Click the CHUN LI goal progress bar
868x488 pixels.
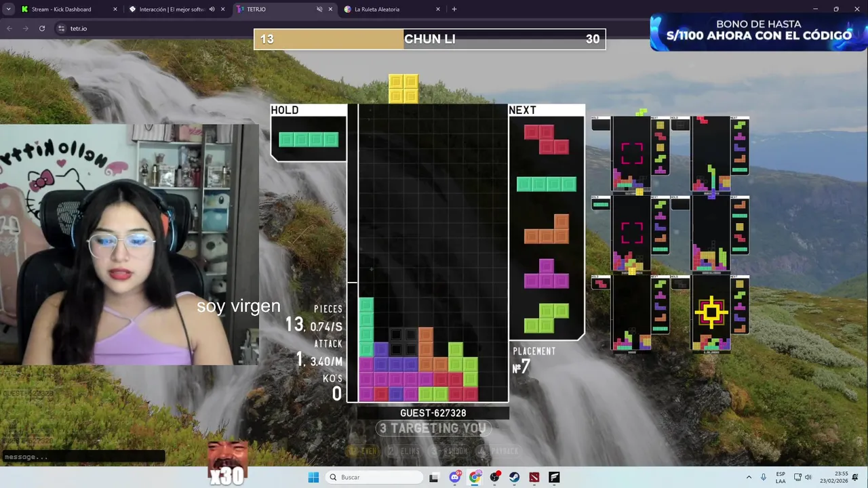pyautogui.click(x=430, y=39)
